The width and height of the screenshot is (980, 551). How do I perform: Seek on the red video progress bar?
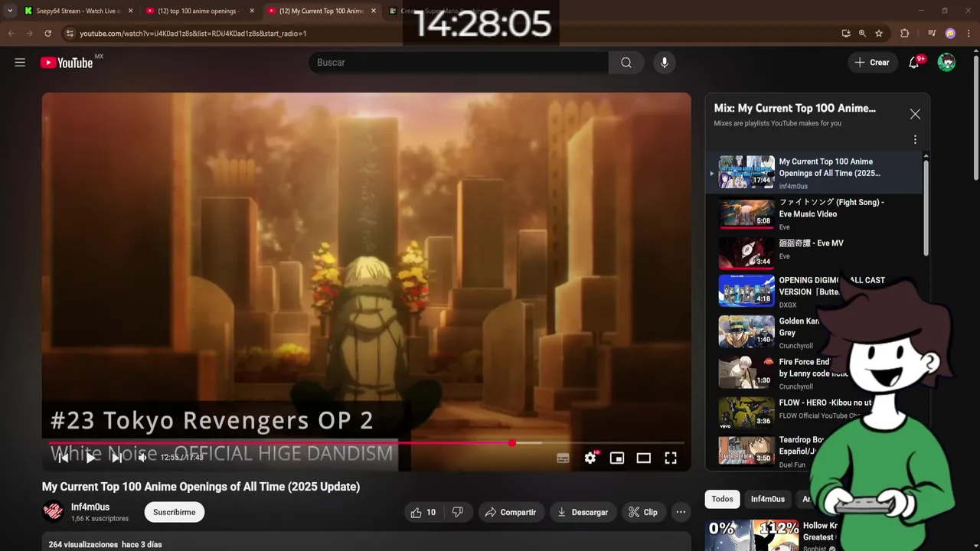[366, 442]
